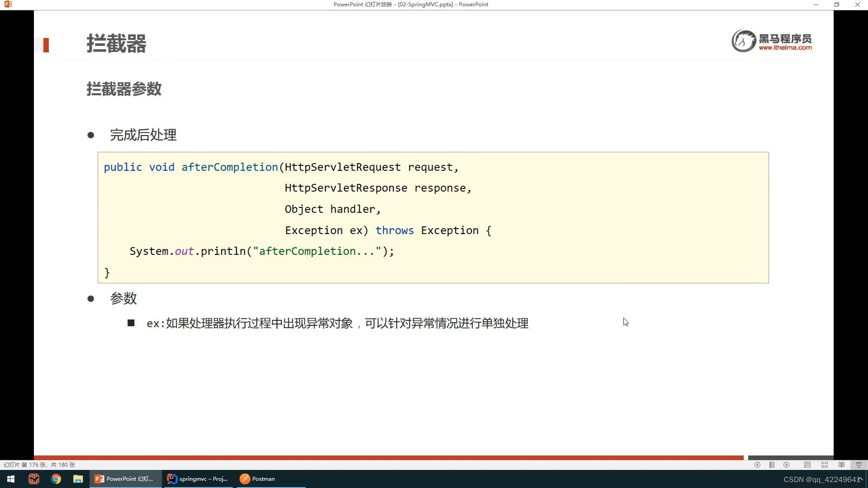The height and width of the screenshot is (488, 868).
Task: Click the PowerPoint app icon in title bar
Action: [x=8, y=5]
